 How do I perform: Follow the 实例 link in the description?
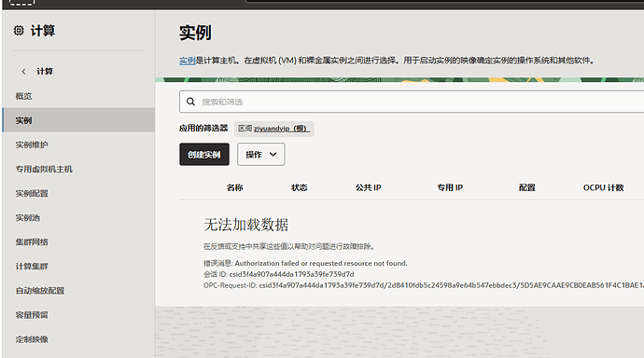coord(187,61)
